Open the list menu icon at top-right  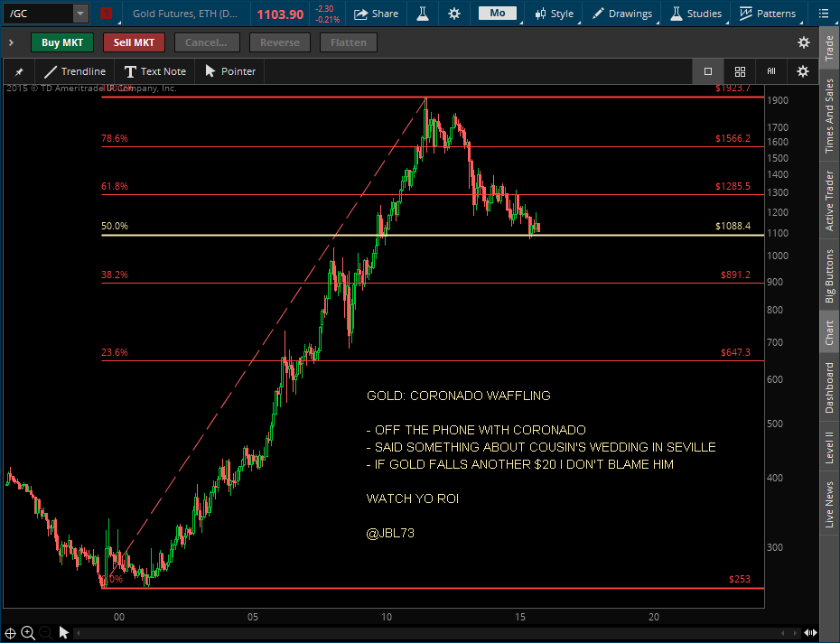tap(824, 14)
